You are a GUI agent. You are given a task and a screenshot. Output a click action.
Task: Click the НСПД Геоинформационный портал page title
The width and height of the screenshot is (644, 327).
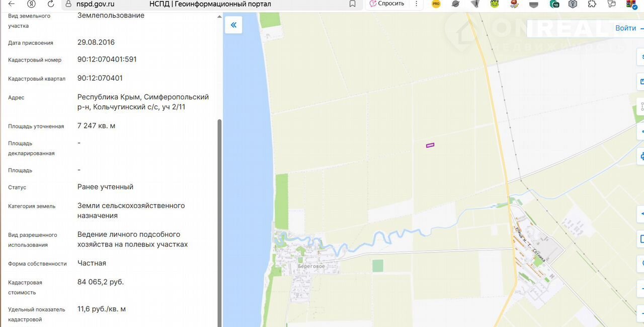point(210,4)
